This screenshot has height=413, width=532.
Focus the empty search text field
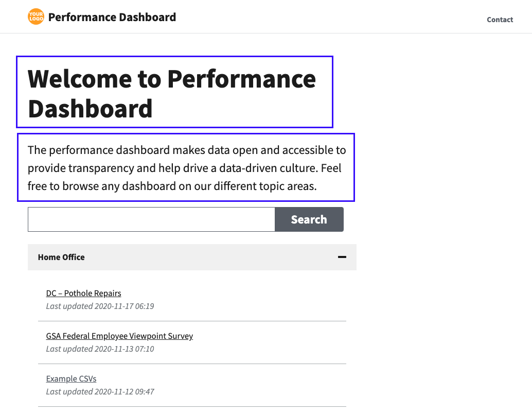coord(151,219)
